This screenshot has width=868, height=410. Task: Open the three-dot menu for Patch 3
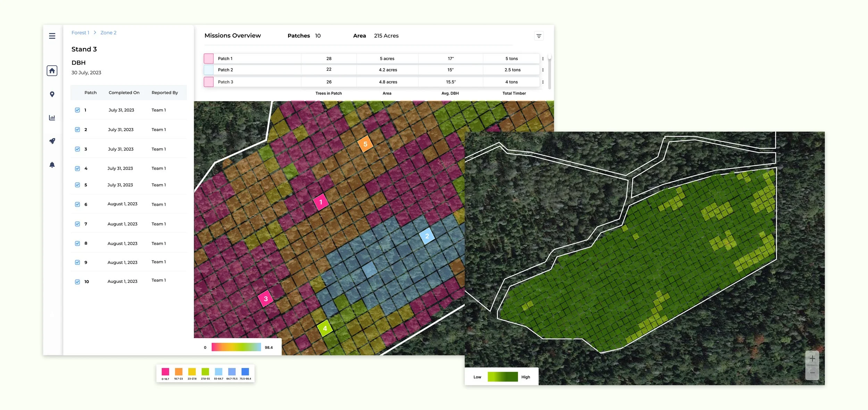(543, 82)
